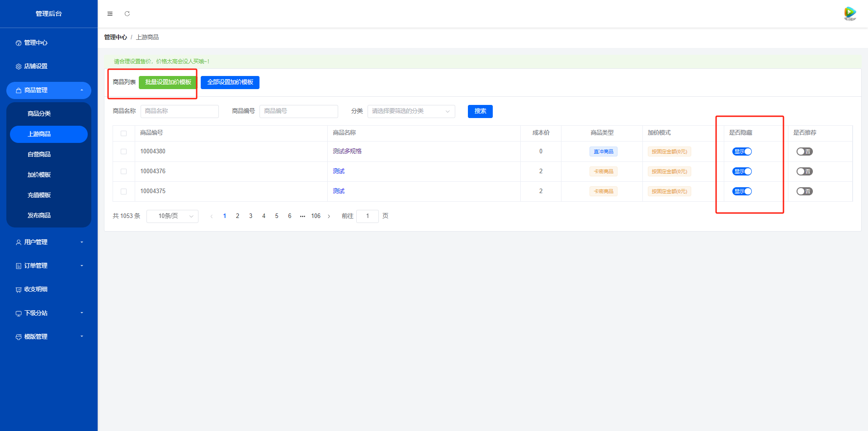Click the hamburger menu collapse icon
Image resolution: width=868 pixels, height=431 pixels.
point(110,14)
